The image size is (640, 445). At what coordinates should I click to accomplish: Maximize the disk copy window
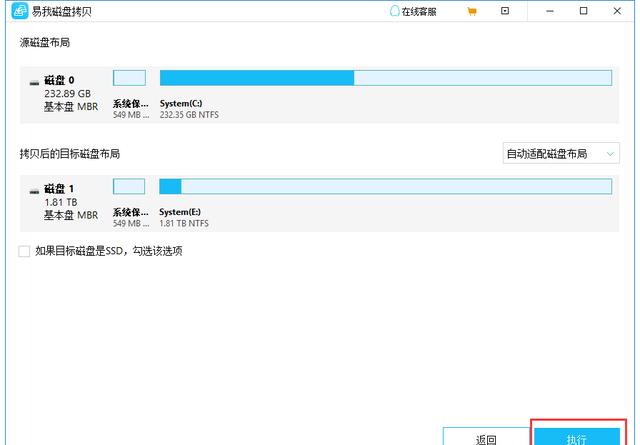[x=584, y=11]
